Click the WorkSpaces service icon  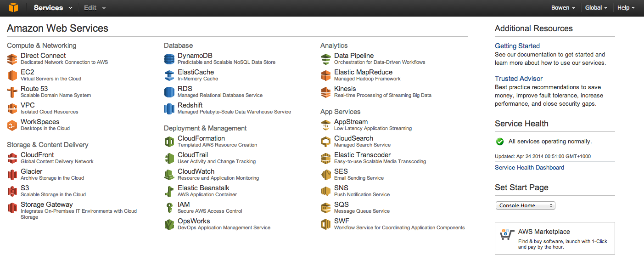(12, 125)
